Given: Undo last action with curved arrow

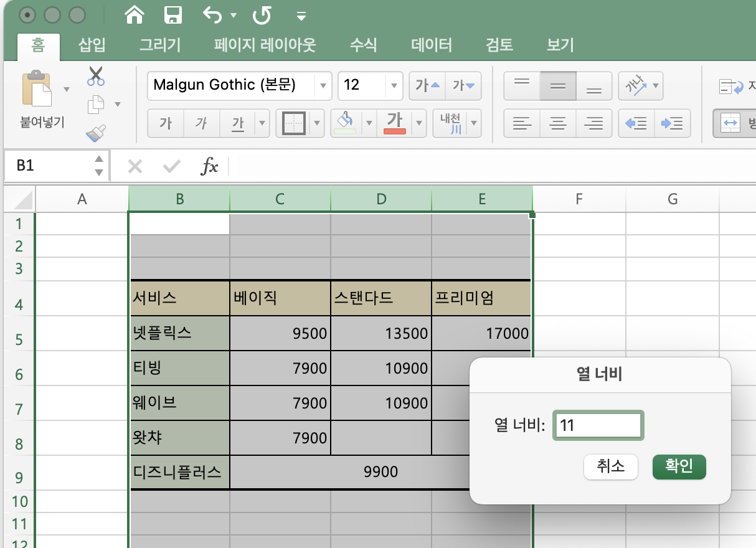Looking at the screenshot, I should [212, 14].
